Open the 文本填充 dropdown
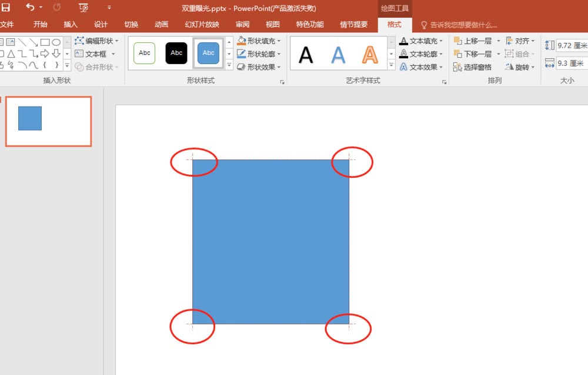588x375 pixels. click(x=421, y=41)
